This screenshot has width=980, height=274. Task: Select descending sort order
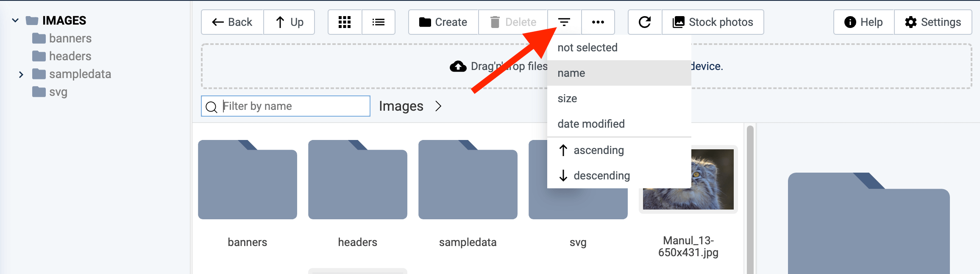coord(619,176)
